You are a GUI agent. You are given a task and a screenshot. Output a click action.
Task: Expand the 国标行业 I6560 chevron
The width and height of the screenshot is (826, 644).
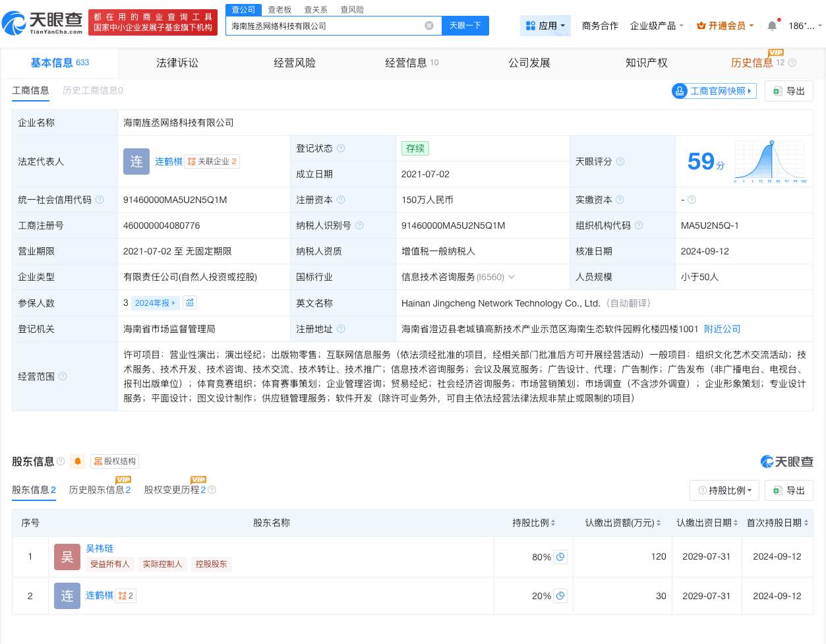tap(512, 277)
